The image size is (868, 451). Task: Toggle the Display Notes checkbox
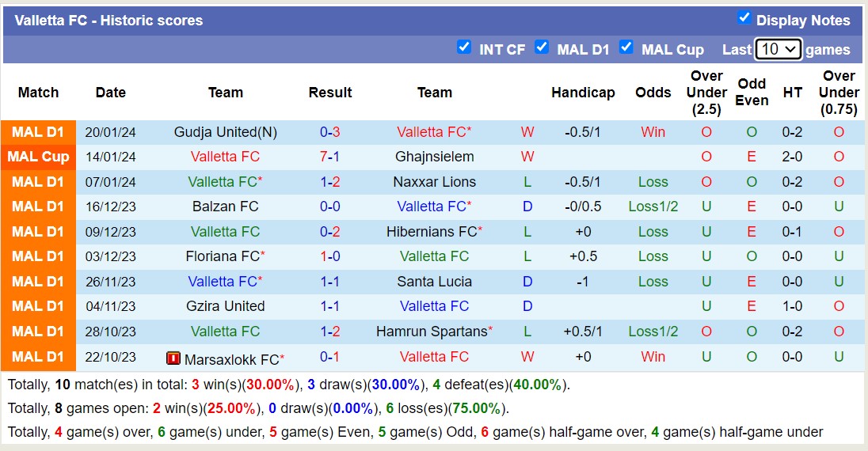point(744,18)
